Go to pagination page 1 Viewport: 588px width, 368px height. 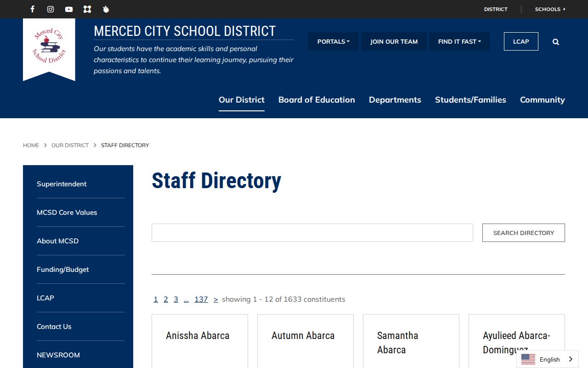pos(156,299)
